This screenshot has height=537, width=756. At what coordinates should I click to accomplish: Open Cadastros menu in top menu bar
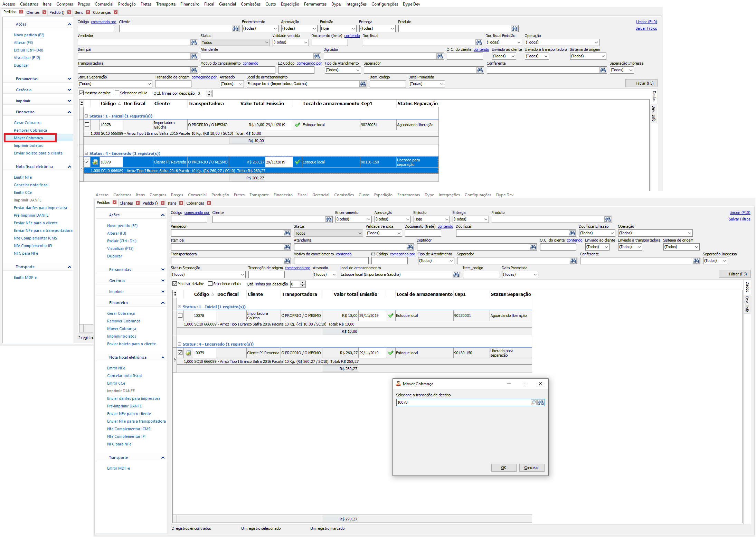(x=29, y=4)
